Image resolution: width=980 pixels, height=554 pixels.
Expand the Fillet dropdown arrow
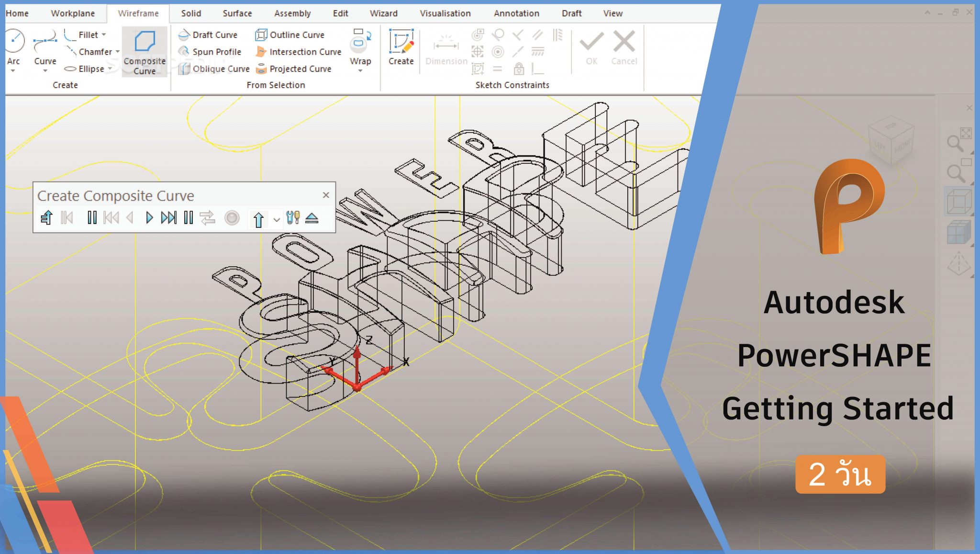tap(104, 35)
